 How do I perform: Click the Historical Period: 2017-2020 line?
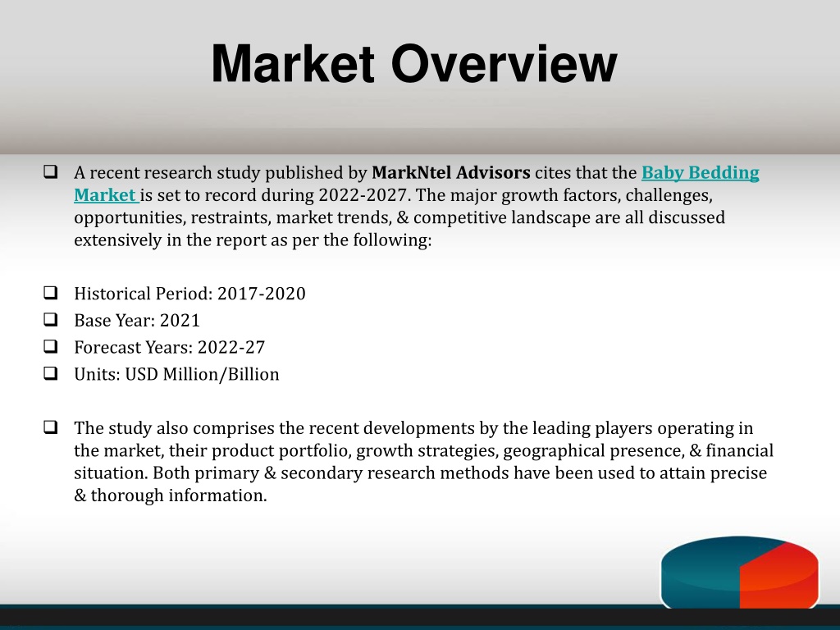[189, 294]
